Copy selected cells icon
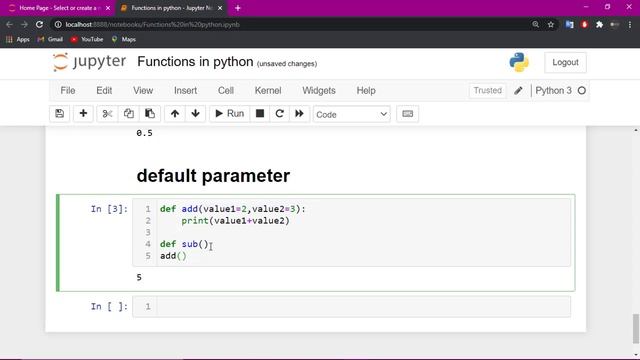Viewport: 640px width, 360px height. [129, 113]
